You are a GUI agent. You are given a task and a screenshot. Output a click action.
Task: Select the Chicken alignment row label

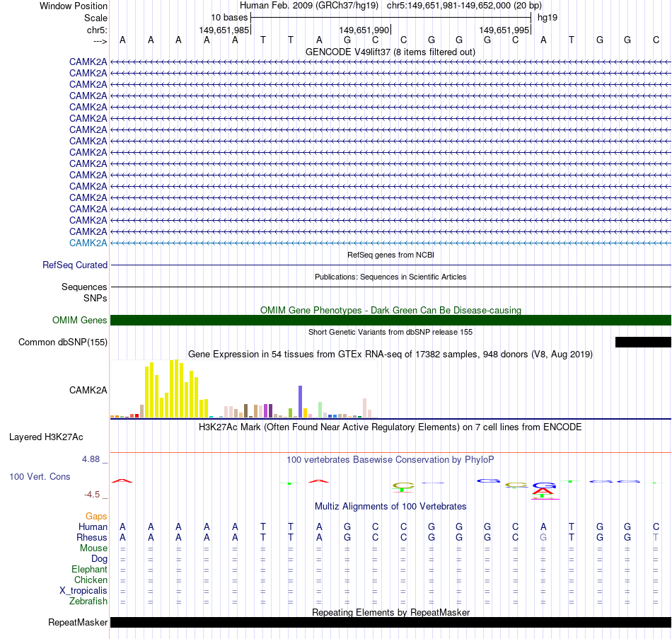[x=91, y=580]
